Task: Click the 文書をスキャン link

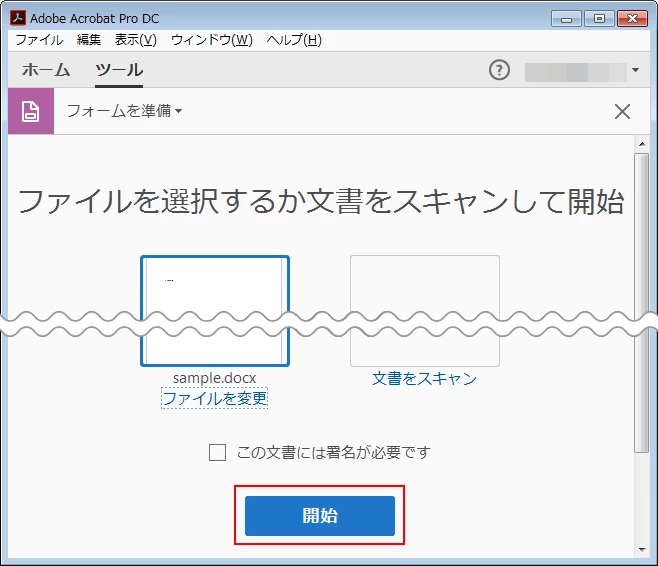Action: click(425, 378)
